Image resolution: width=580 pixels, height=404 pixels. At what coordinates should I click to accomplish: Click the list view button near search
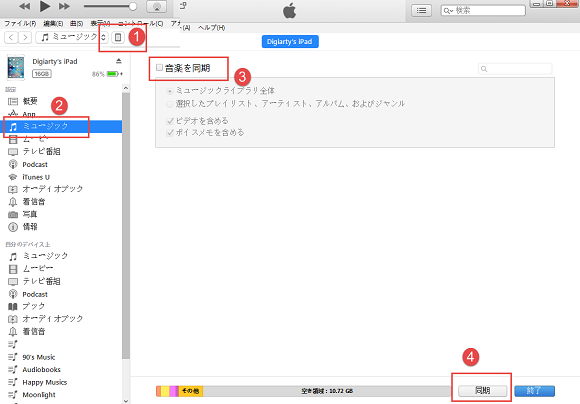pyautogui.click(x=421, y=10)
